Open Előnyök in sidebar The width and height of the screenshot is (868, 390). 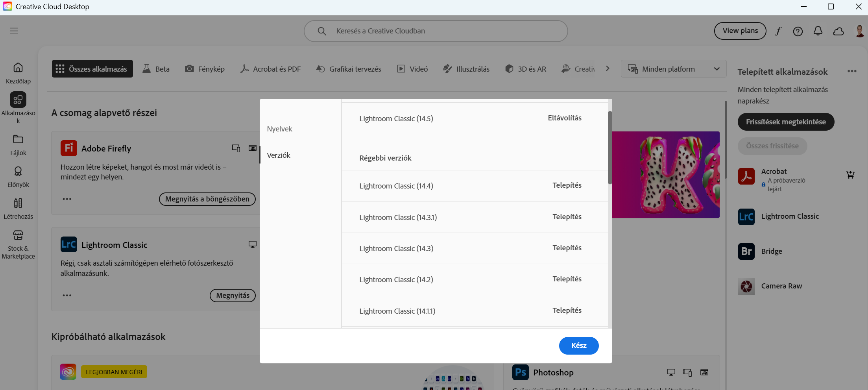tap(18, 177)
